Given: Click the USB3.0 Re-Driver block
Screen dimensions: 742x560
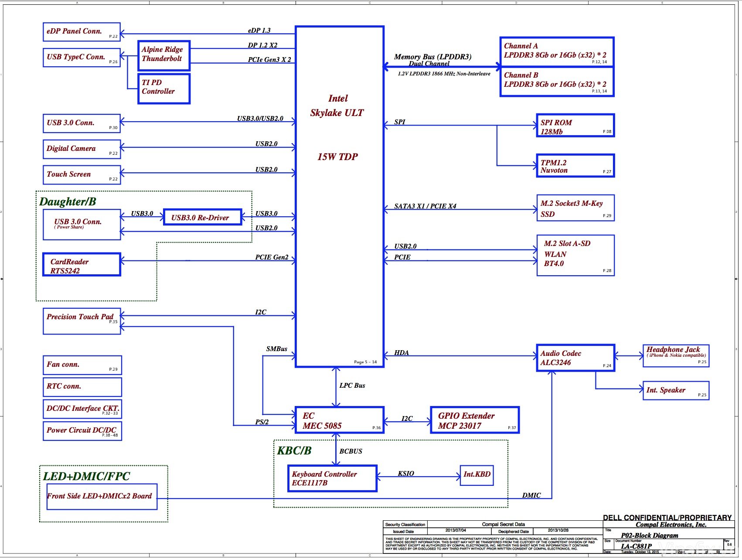Looking at the screenshot, I should coord(202,217).
